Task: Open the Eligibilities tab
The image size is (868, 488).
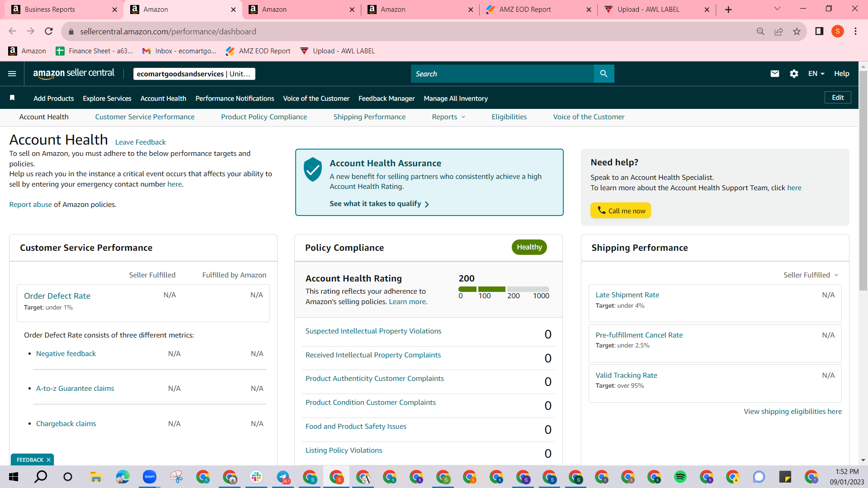Action: [509, 117]
